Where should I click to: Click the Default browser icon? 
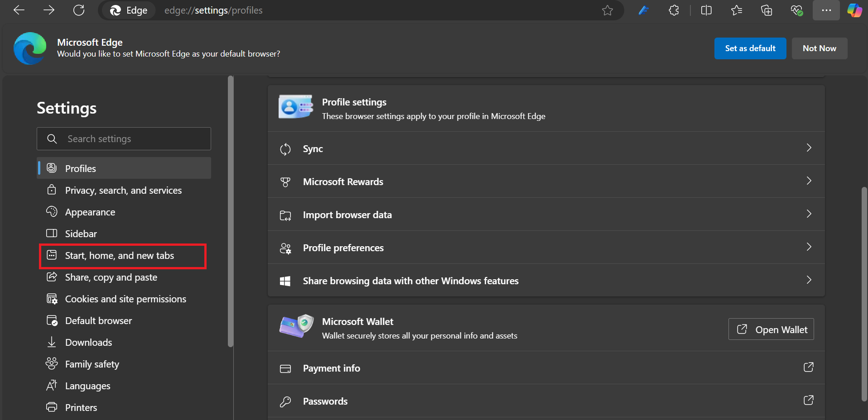[52, 320]
